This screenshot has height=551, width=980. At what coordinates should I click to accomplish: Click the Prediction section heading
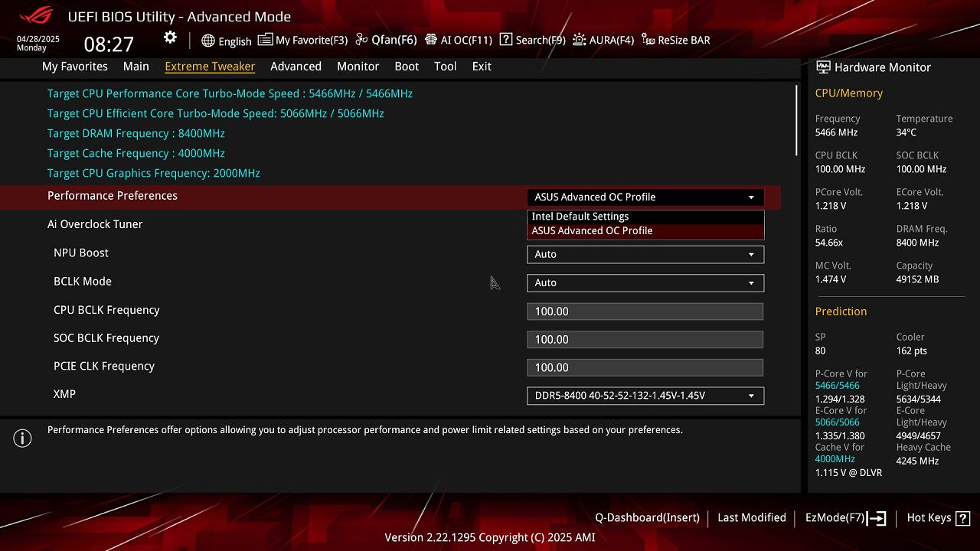coord(841,311)
